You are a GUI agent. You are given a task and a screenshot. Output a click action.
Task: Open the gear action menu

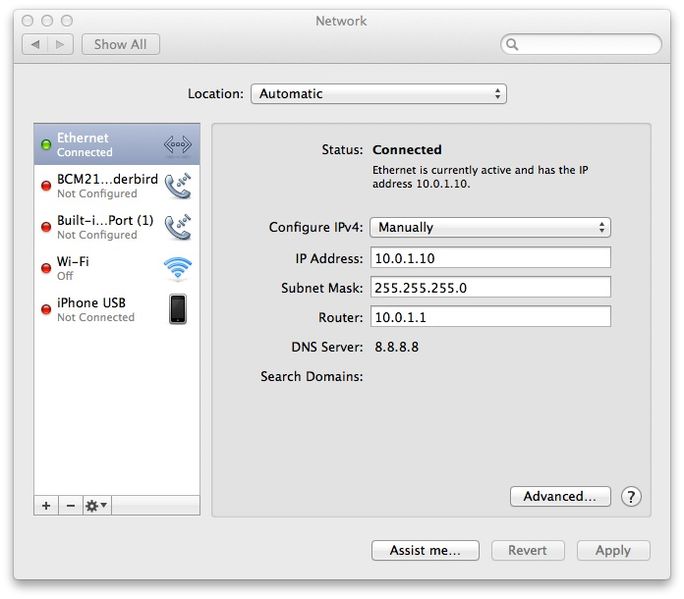pyautogui.click(x=97, y=506)
